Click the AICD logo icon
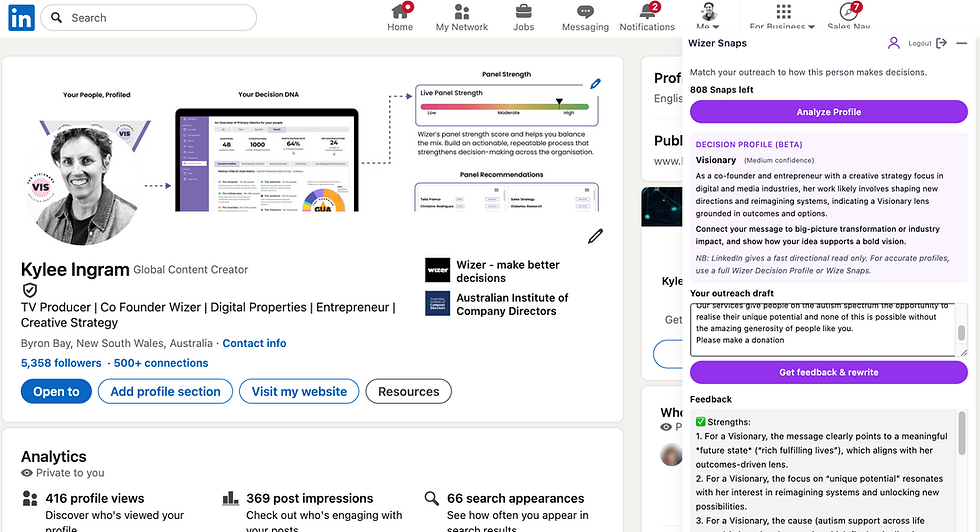 [438, 303]
